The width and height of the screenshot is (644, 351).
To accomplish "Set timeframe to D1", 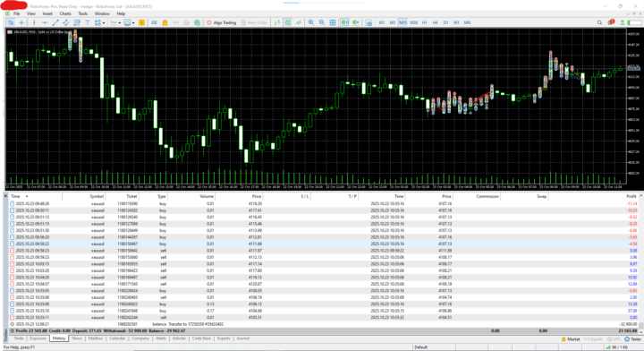I will tap(445, 22).
